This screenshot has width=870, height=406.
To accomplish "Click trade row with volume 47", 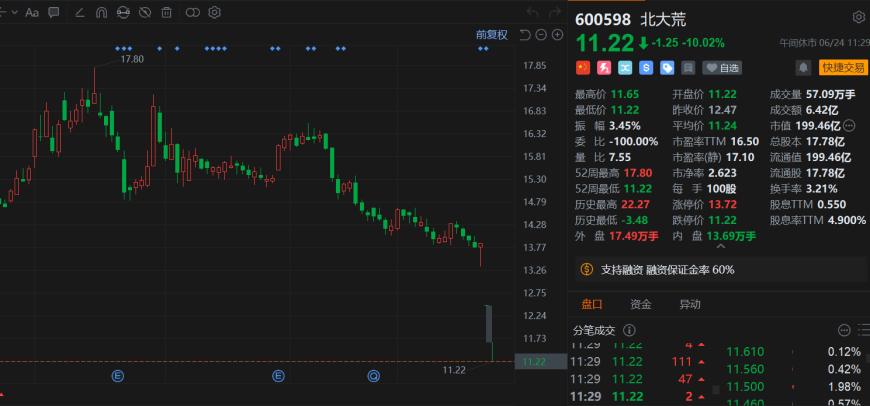I will click(x=638, y=379).
